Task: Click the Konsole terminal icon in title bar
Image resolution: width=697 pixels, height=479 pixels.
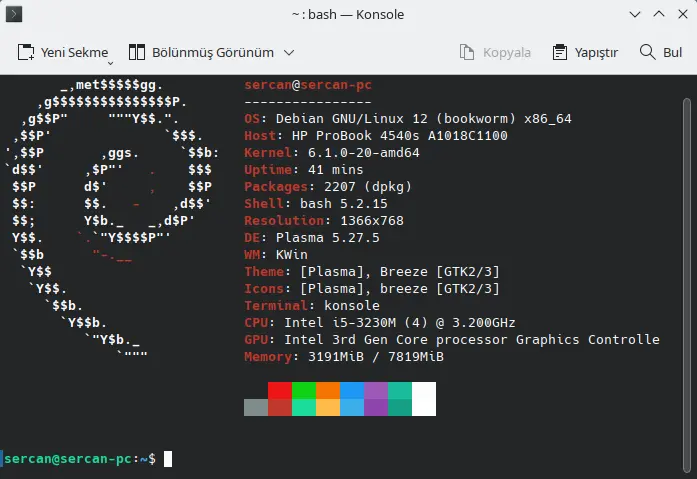Action: pyautogui.click(x=14, y=14)
